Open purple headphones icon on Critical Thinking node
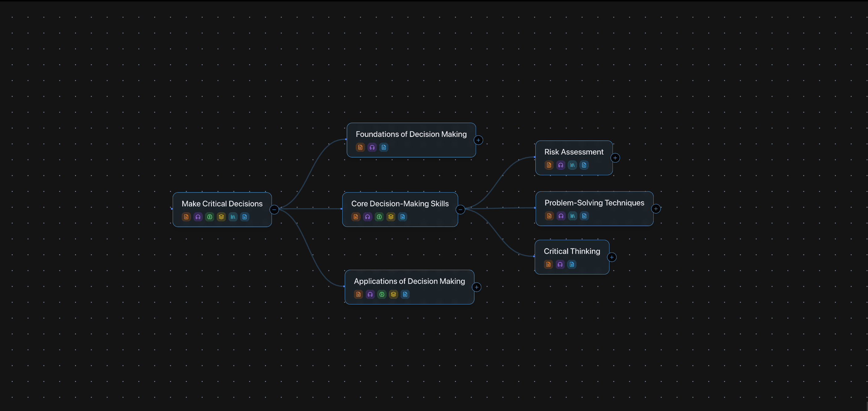Screen dimensions: 868x411 [560, 264]
